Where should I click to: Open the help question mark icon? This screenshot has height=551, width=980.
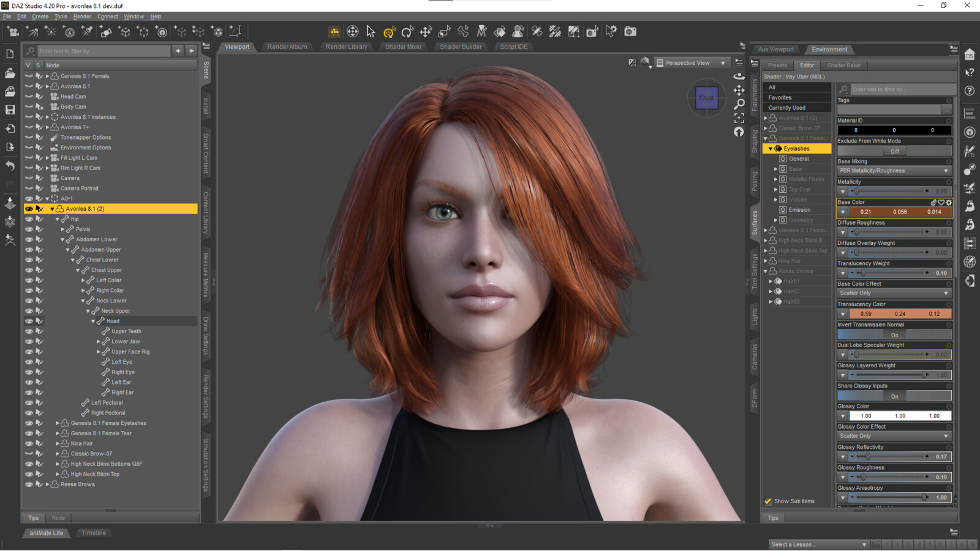(x=970, y=91)
